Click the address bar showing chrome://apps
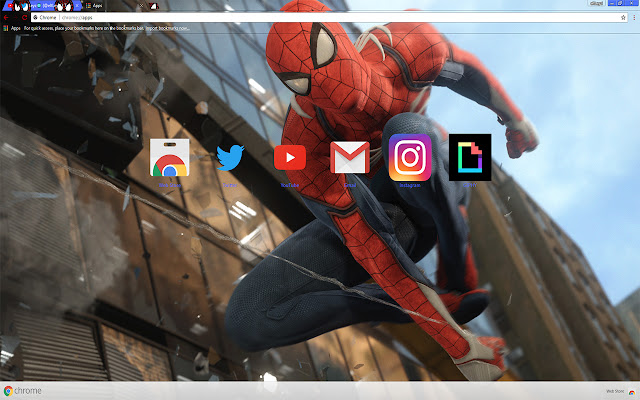This screenshot has height=400, width=640. tap(327, 18)
